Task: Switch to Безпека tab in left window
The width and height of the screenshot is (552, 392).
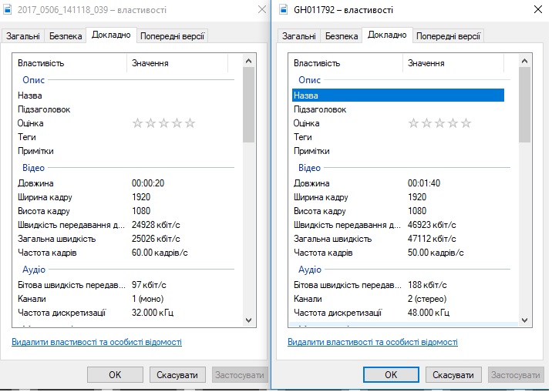Action: (x=66, y=36)
